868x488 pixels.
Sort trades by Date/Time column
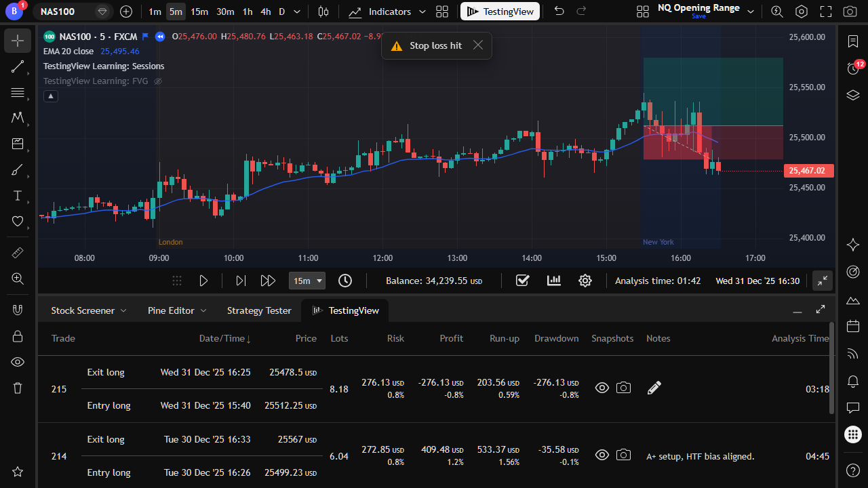point(225,338)
